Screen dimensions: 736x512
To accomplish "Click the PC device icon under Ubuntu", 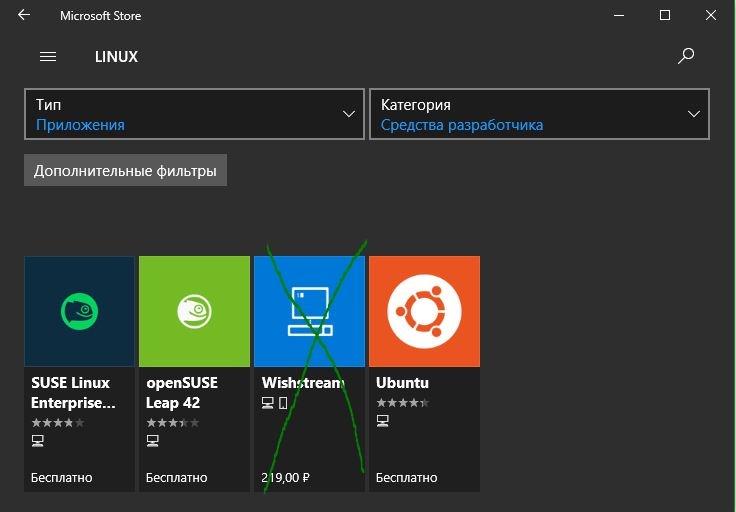I will click(x=383, y=421).
